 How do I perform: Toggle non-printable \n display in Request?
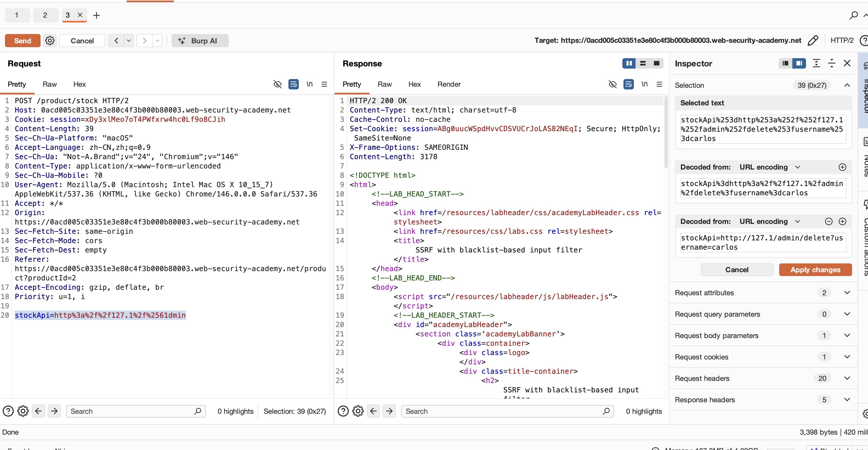click(x=309, y=84)
